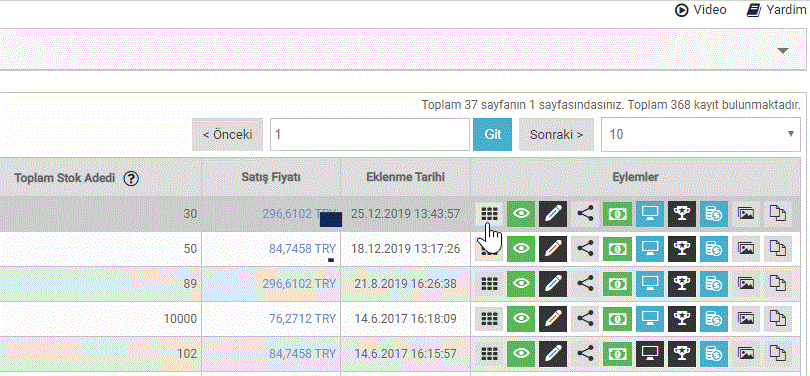View the 102-stock product with eye icon
Viewport: 810px width, 376px height.
(521, 354)
